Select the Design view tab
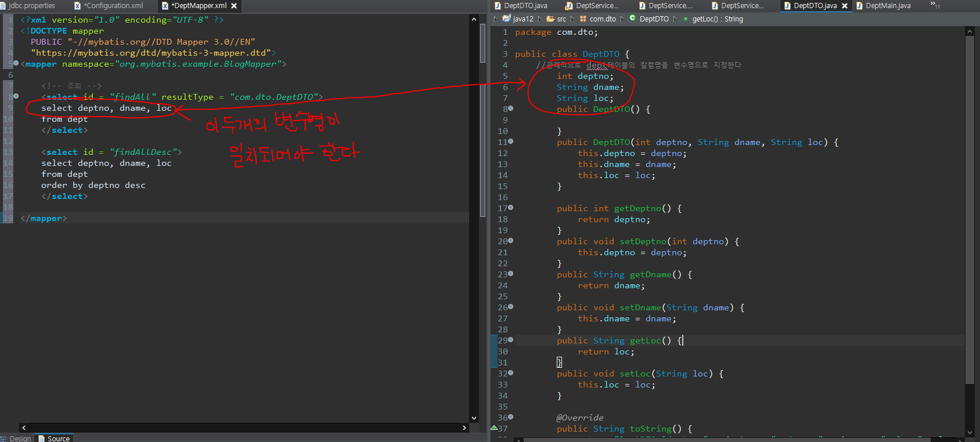The height and width of the screenshot is (442, 980). click(16, 439)
